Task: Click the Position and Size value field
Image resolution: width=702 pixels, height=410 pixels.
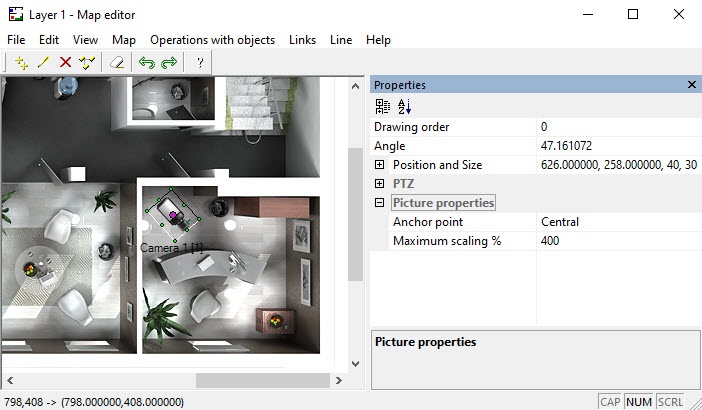Action: (x=619, y=165)
